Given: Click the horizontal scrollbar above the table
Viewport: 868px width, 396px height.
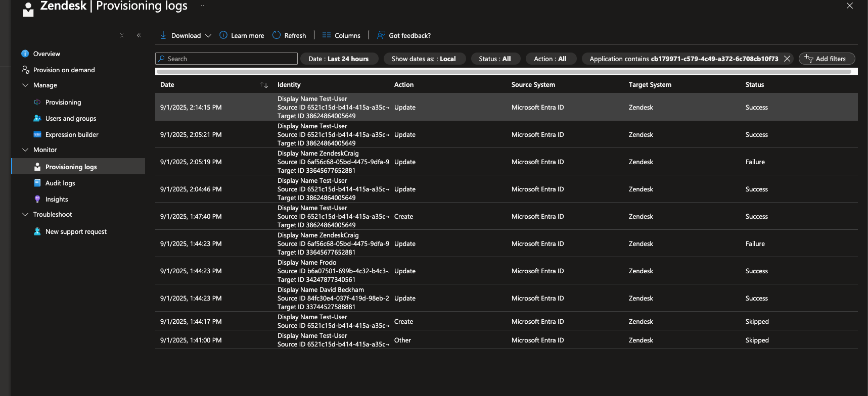Looking at the screenshot, I should pos(504,72).
